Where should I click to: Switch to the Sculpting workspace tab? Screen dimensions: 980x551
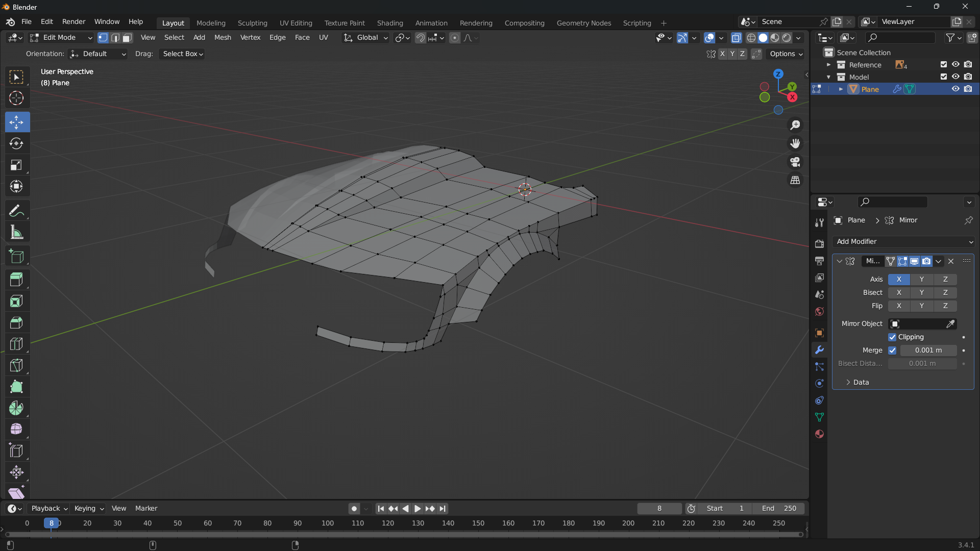point(252,23)
